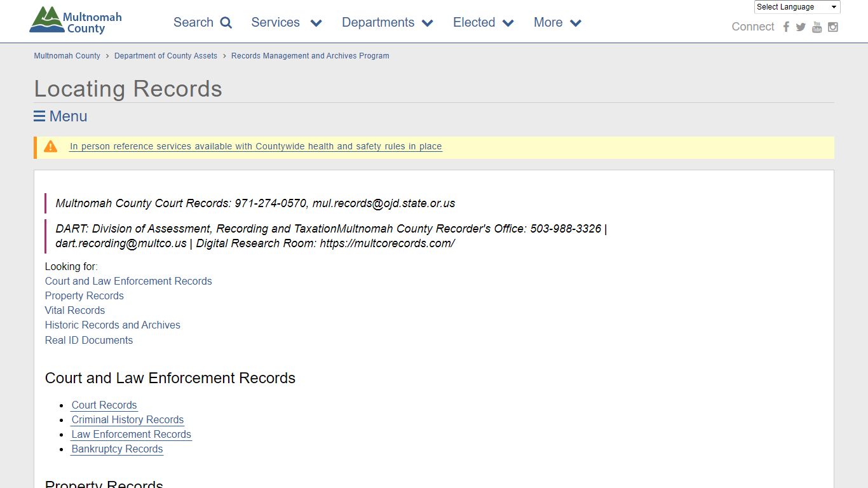Open the Court Records link

click(x=104, y=405)
